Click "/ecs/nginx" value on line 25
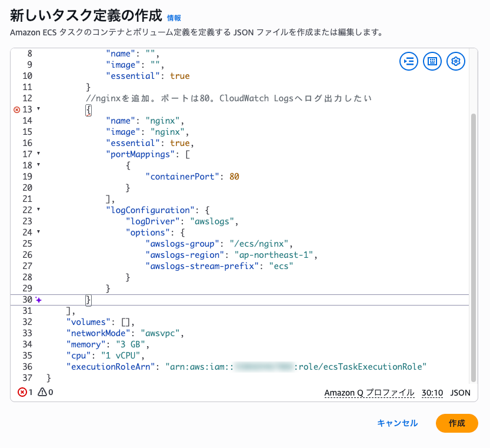 click(x=259, y=244)
